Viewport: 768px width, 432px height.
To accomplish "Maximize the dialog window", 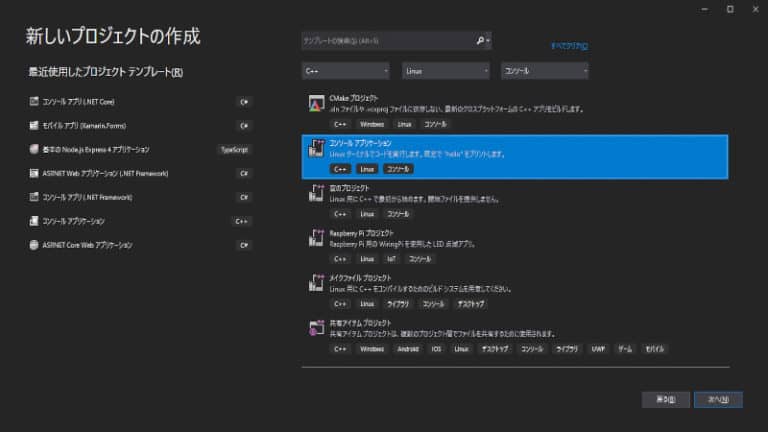I will pos(730,9).
